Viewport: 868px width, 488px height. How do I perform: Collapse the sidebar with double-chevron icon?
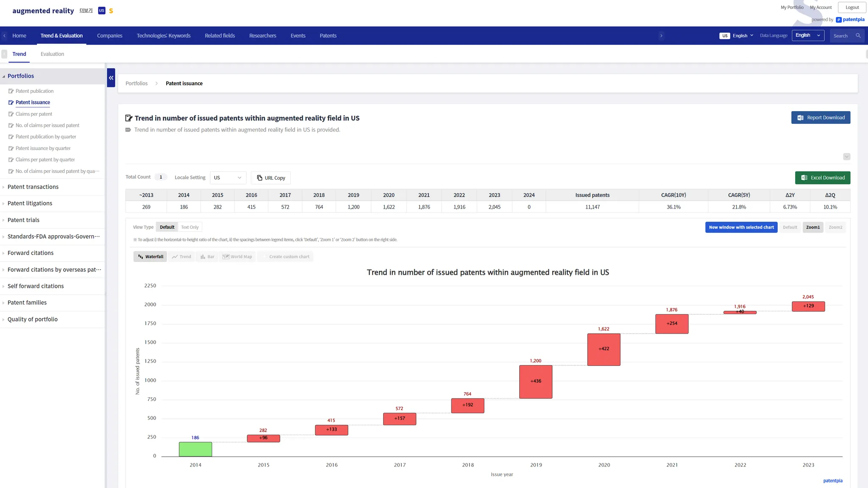[111, 78]
